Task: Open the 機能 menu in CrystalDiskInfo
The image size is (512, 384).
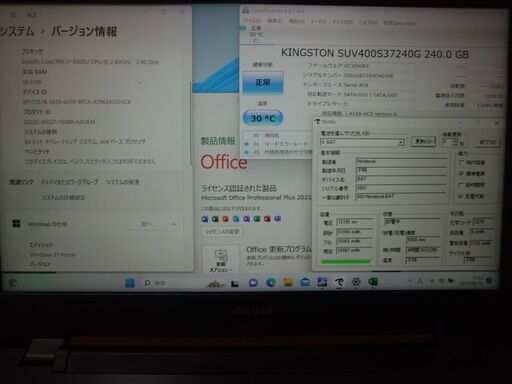Action: 296,21
